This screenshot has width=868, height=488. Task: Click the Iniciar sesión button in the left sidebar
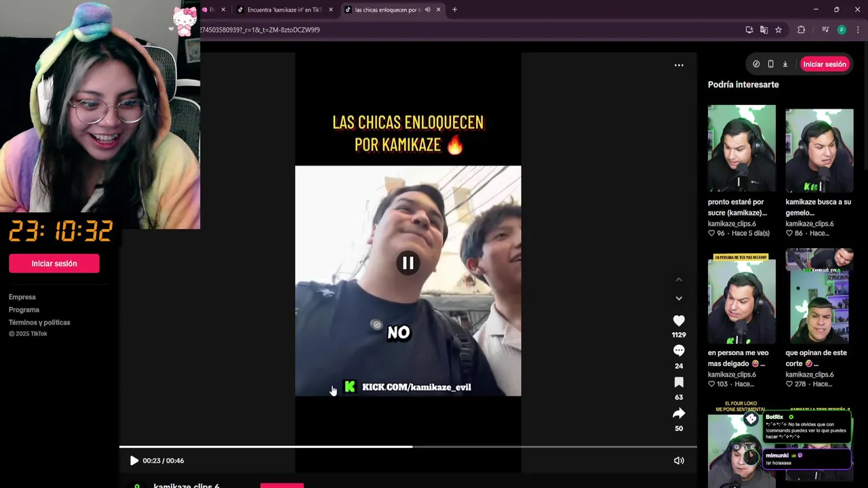click(x=54, y=264)
